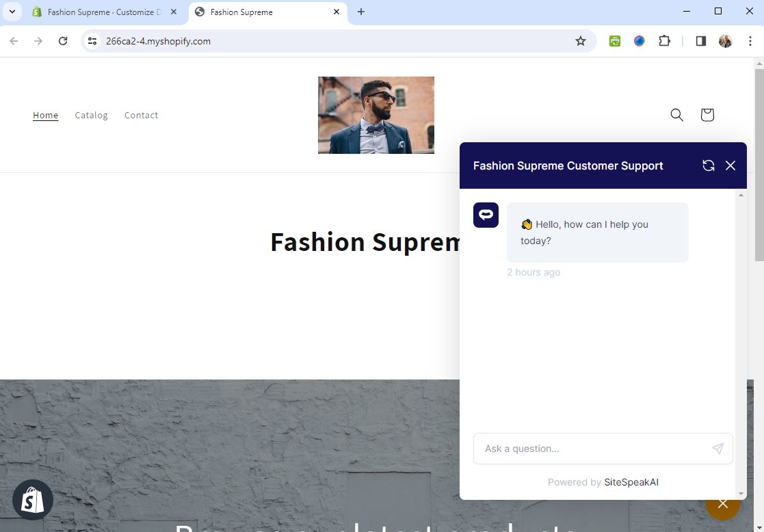The height and width of the screenshot is (532, 764).
Task: Click the Shopify bag badge icon
Action: (33, 500)
